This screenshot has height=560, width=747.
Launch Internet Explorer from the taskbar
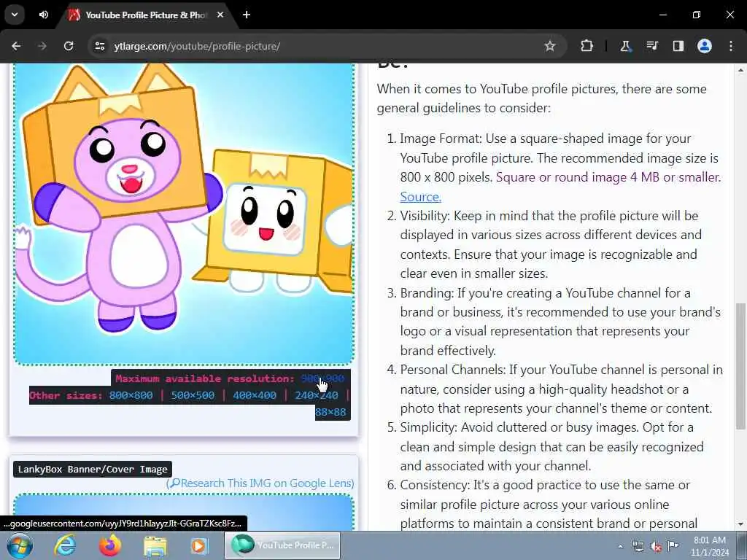tap(65, 545)
